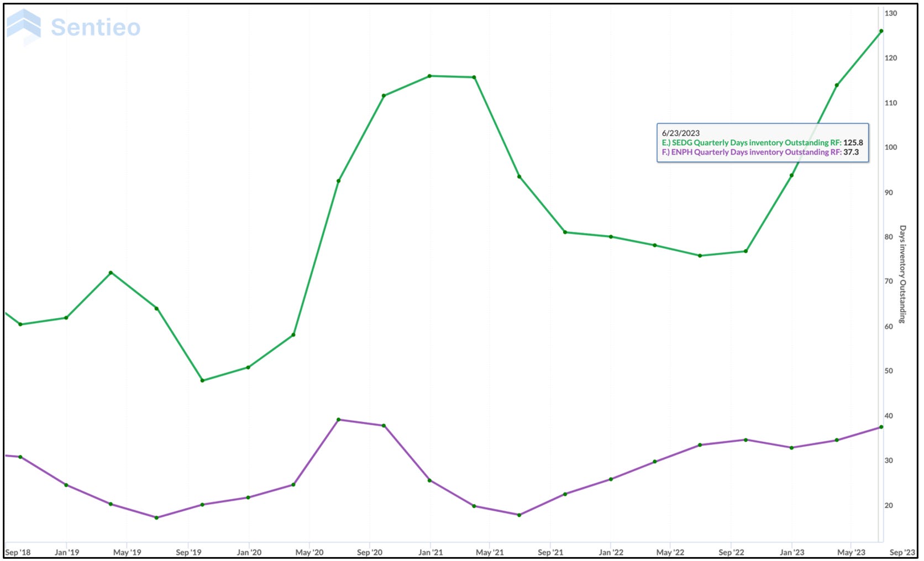Click the May '21 x-axis label
The width and height of the screenshot is (924, 561).
coord(490,552)
